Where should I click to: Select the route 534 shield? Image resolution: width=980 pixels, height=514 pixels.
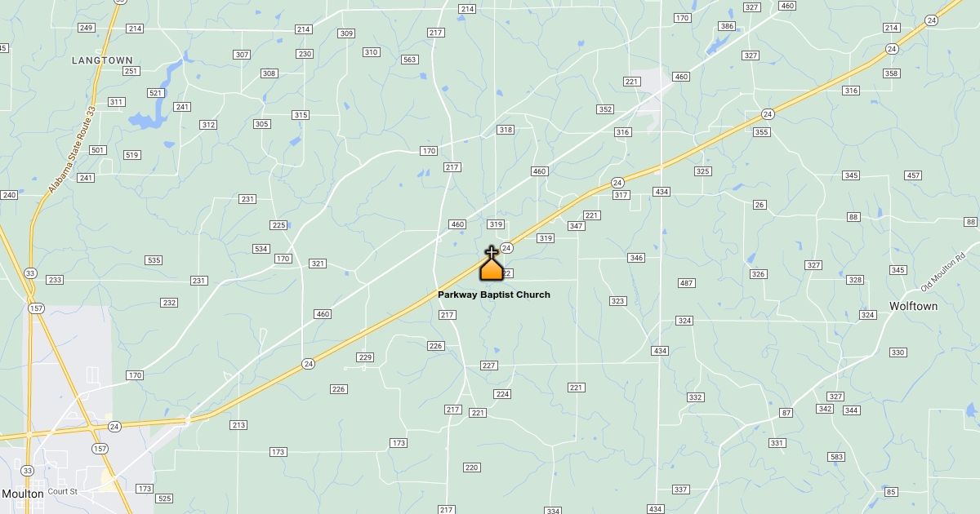261,249
